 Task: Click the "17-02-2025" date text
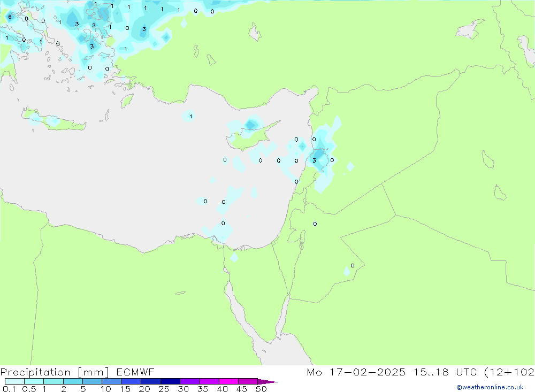pyautogui.click(x=368, y=372)
